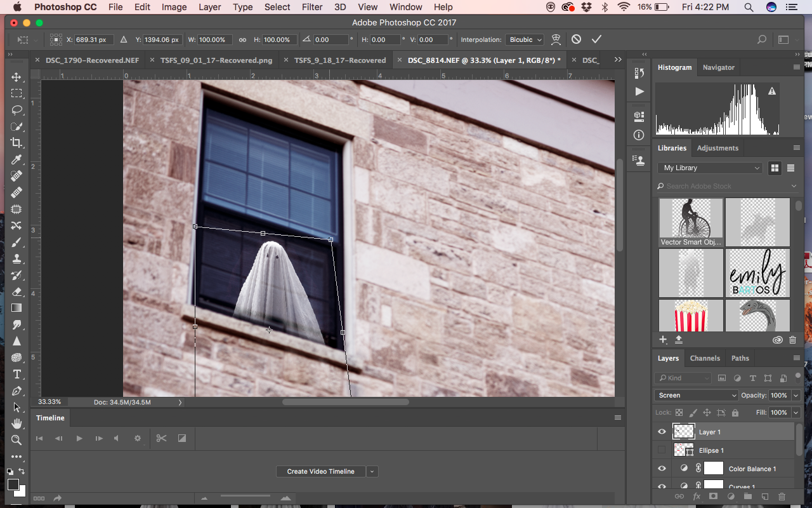The width and height of the screenshot is (812, 508).
Task: Show Libraries grid view icon
Action: coord(775,168)
